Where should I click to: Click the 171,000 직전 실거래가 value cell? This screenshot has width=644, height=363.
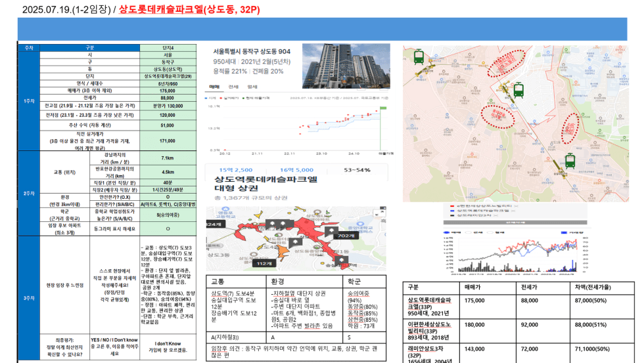coord(168,140)
